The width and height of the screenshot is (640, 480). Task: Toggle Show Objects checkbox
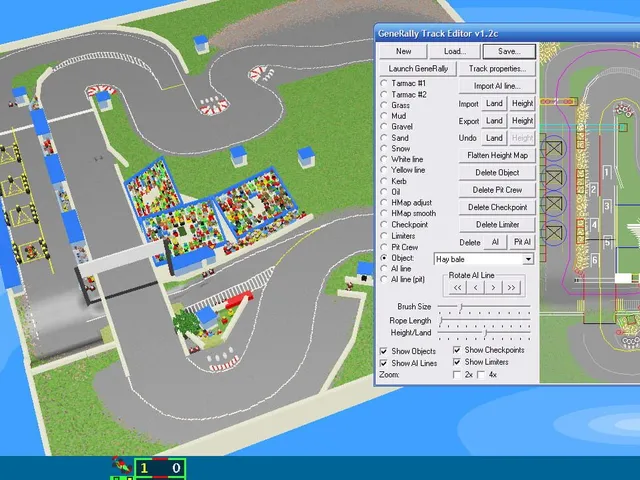(x=384, y=351)
